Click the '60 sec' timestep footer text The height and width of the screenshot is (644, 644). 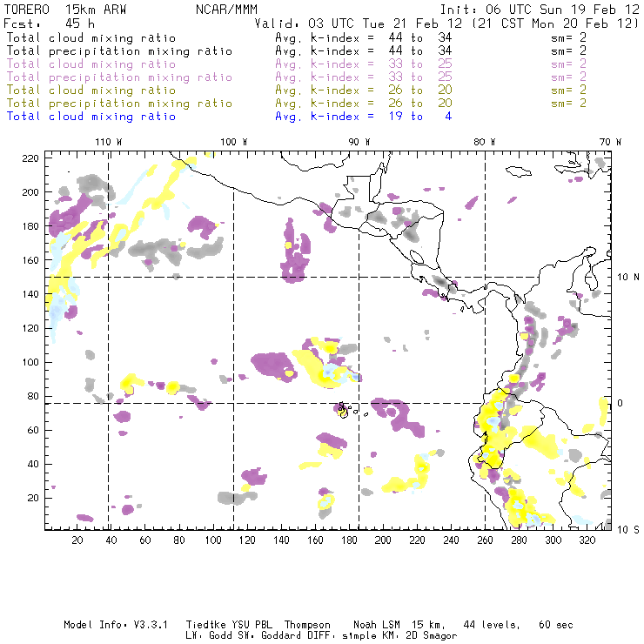coord(556,625)
